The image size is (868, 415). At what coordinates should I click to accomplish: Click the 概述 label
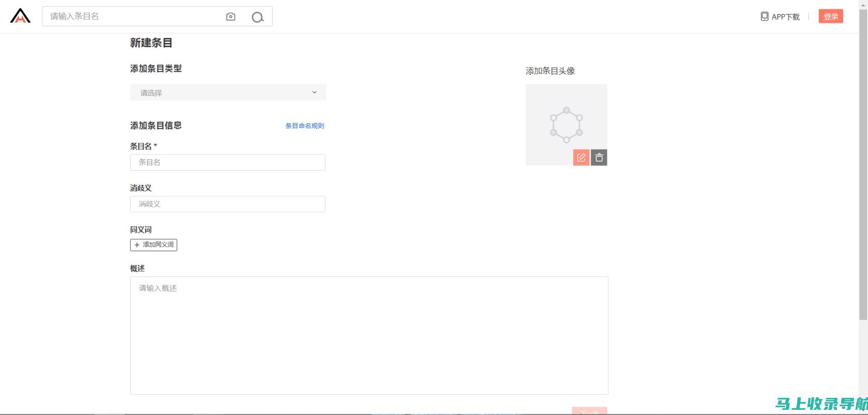click(x=137, y=268)
